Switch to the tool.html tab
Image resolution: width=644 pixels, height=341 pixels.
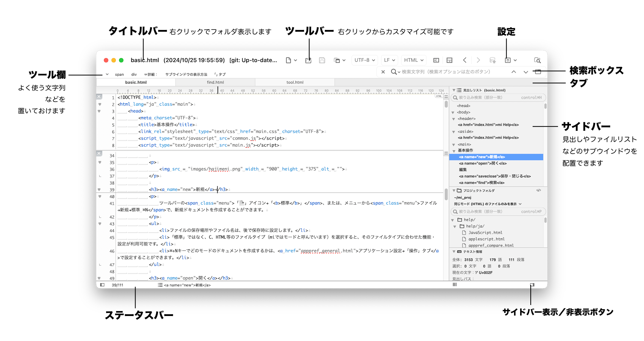point(295,82)
